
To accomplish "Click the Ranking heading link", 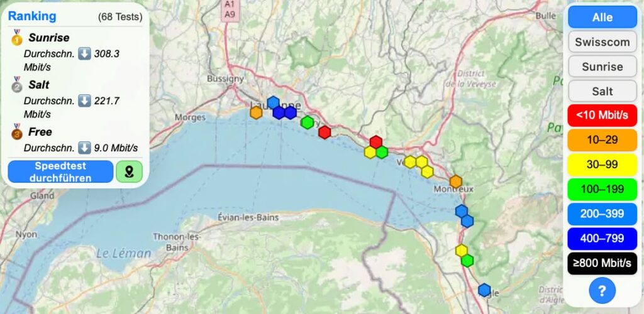I will click(x=32, y=16).
